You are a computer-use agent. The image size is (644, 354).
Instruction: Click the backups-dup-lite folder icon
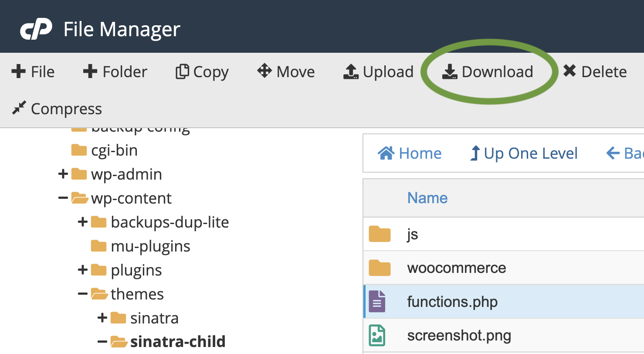99,222
